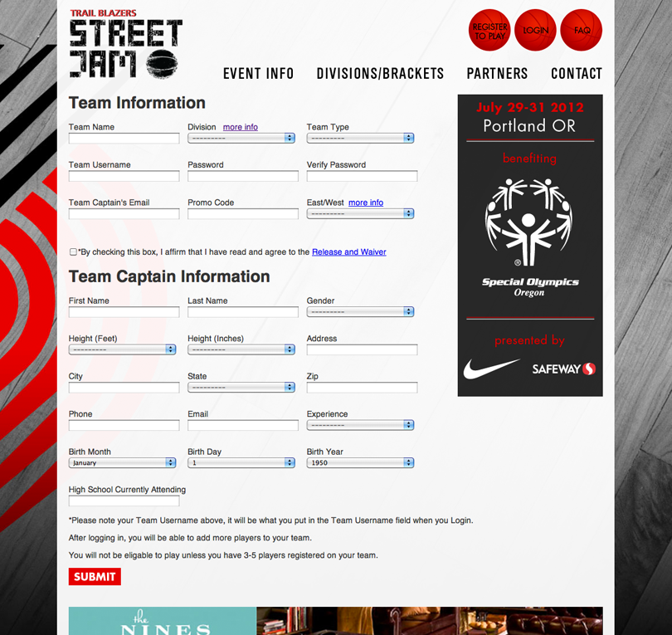The height and width of the screenshot is (635, 672).
Task: Click the 'July 29-31 2012' date text
Action: tap(530, 107)
